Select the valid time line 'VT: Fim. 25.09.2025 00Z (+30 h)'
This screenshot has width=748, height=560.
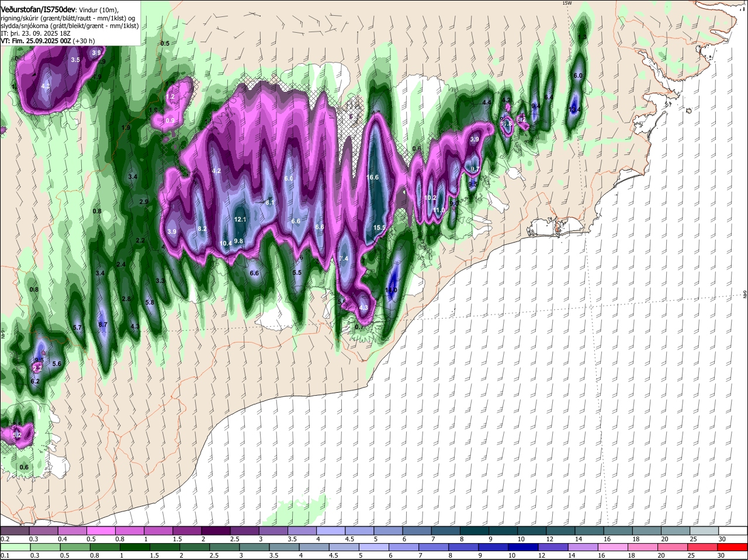(x=48, y=41)
